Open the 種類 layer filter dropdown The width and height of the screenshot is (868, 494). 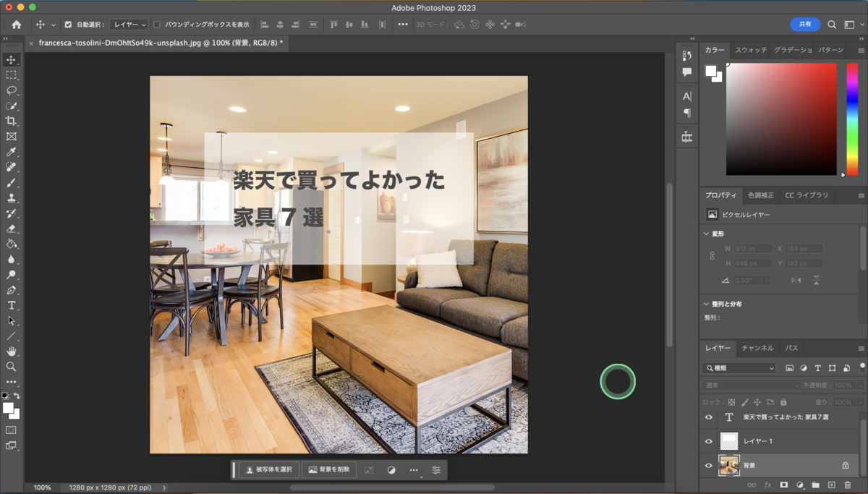[x=739, y=368]
